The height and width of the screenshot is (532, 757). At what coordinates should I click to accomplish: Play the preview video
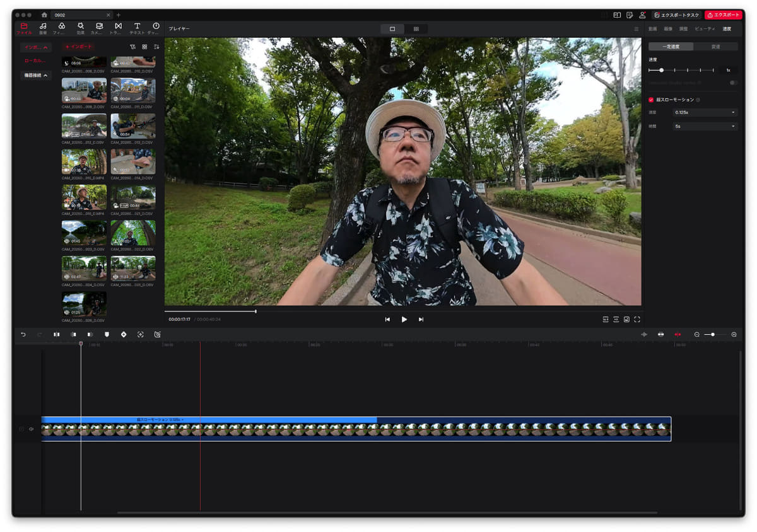tap(404, 320)
